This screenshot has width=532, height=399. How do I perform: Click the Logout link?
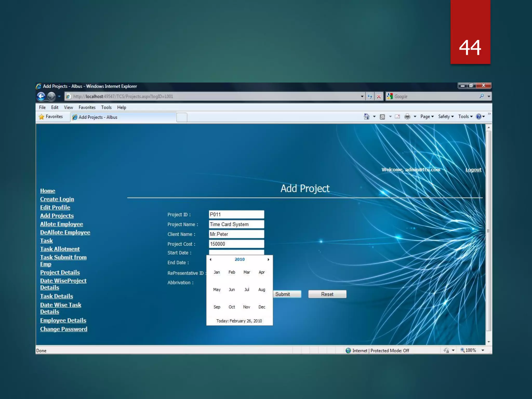[473, 170]
